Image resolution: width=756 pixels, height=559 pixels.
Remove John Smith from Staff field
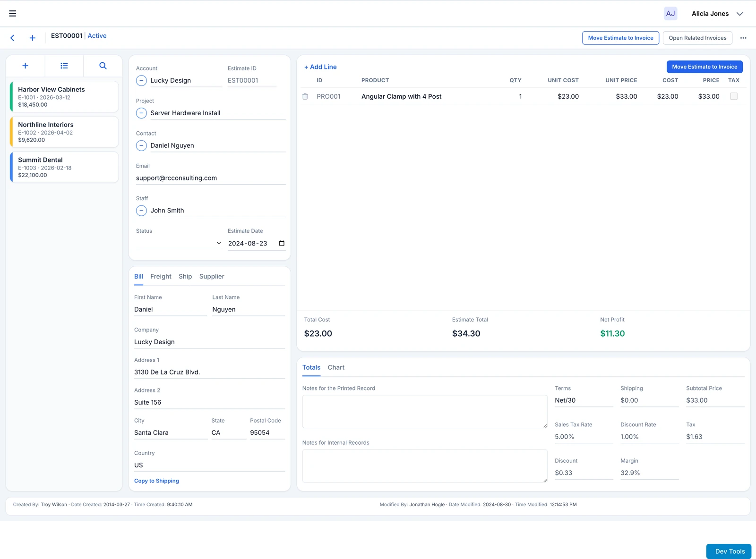point(141,211)
